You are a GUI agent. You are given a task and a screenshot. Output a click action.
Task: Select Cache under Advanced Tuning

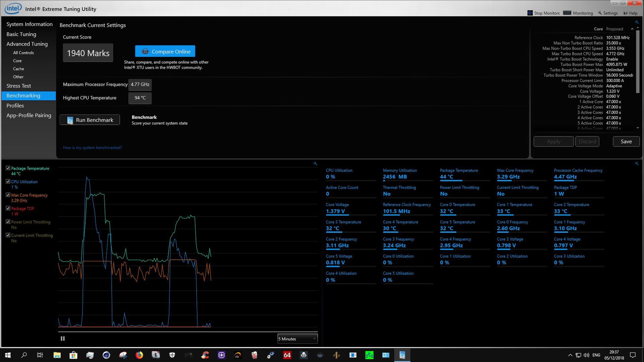tap(18, 69)
